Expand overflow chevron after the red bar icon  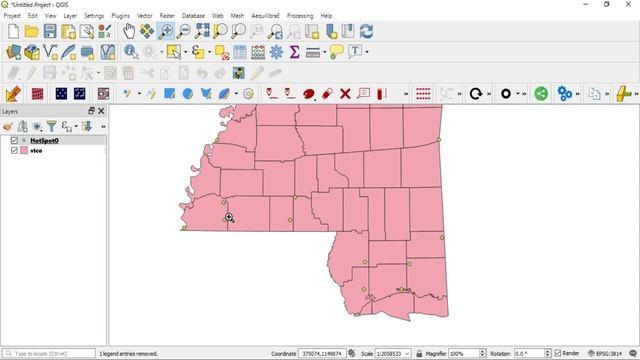coord(406,94)
